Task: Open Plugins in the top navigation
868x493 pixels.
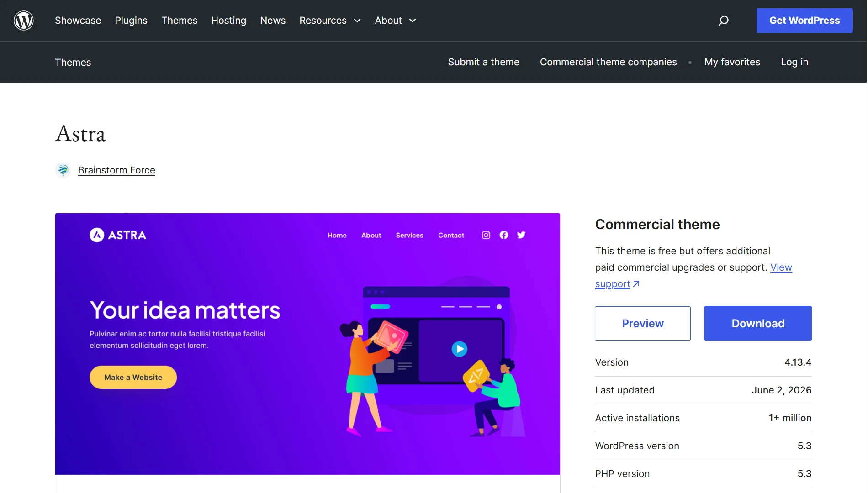Action: 131,21
